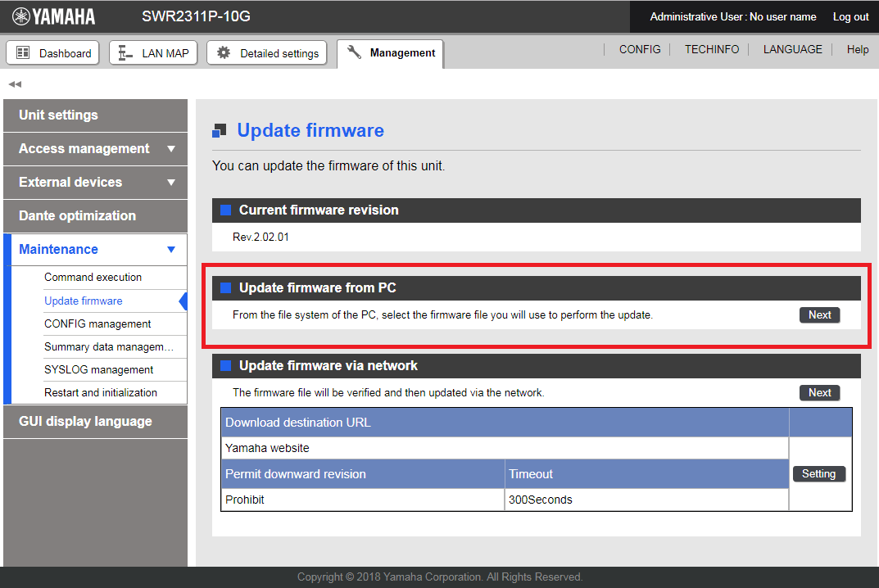Open the Dashboard tab
Image resolution: width=879 pixels, height=588 pixels.
click(x=53, y=53)
